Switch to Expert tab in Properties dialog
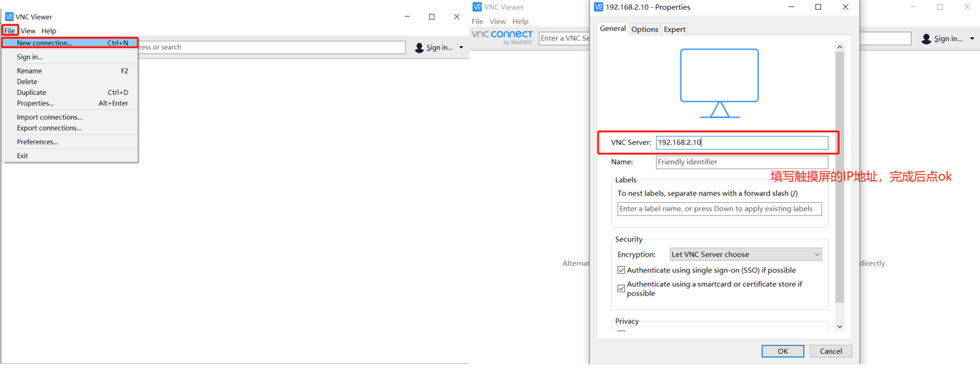980x369 pixels. [x=674, y=30]
